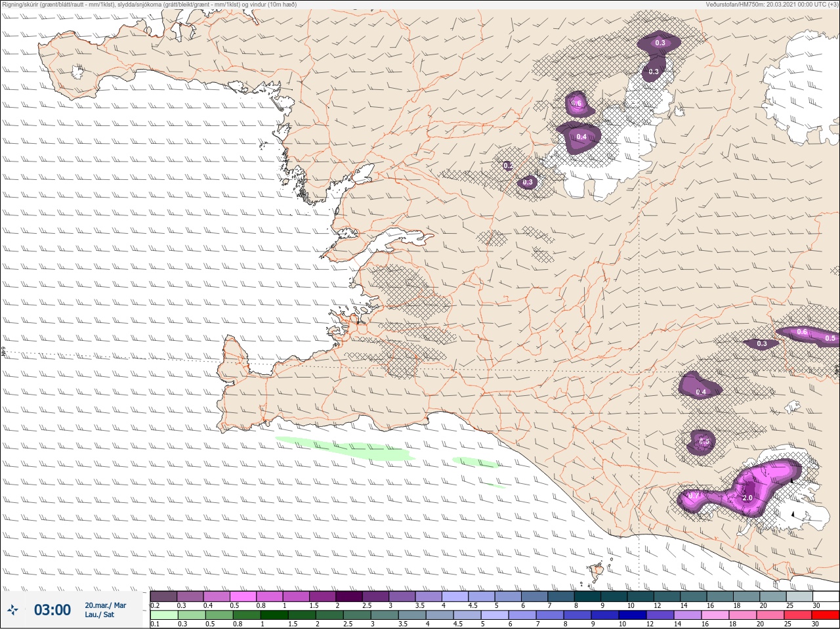Pick the dark mauve 0.2 swatch in upper scale
The image size is (840, 629).
coord(163,596)
